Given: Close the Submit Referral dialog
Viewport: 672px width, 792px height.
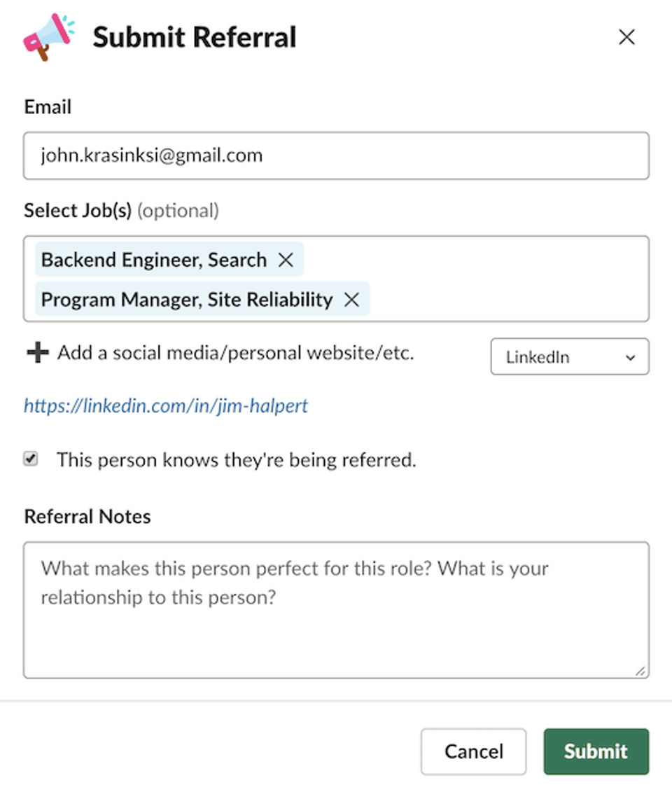Looking at the screenshot, I should click(x=626, y=37).
